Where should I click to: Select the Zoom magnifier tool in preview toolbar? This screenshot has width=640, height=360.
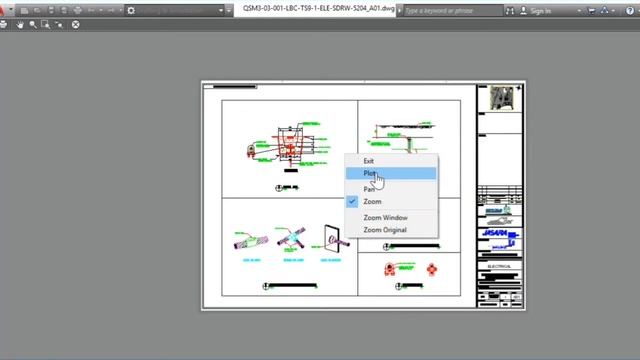point(33,24)
